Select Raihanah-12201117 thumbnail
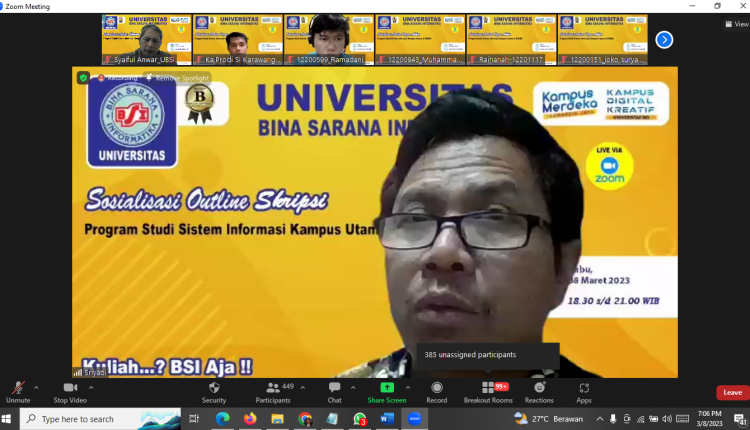 [x=511, y=40]
